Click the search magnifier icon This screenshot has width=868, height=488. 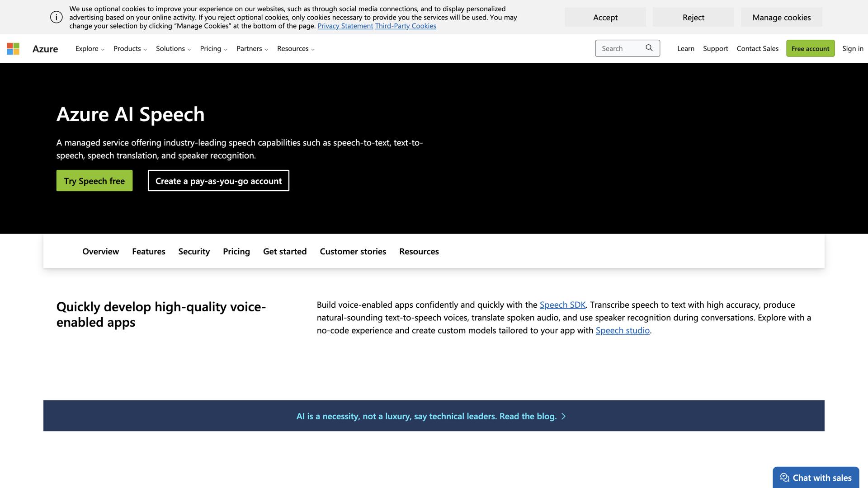pyautogui.click(x=649, y=48)
